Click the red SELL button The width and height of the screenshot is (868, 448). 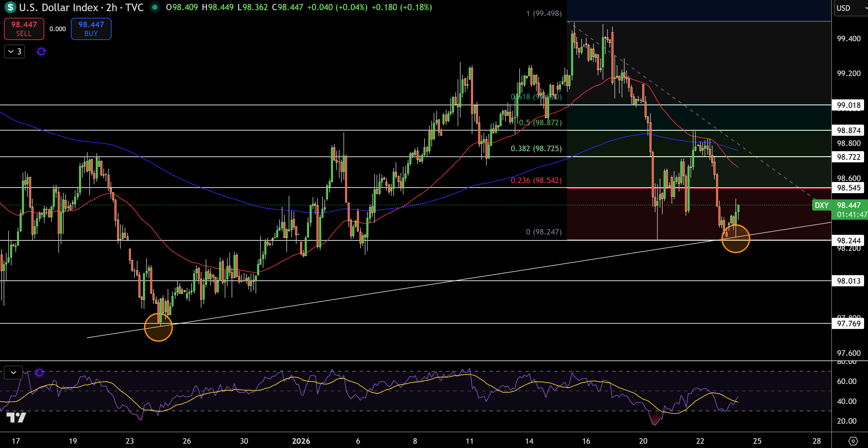pos(24,29)
